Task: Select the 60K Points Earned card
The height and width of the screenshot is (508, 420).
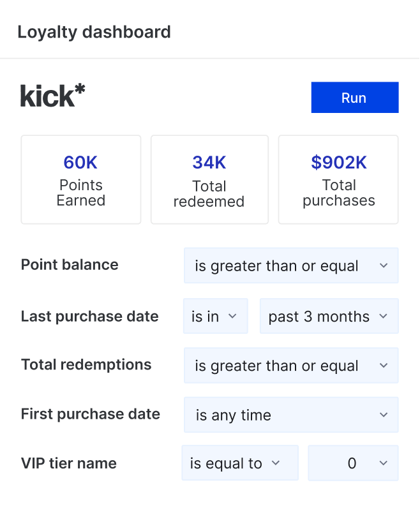Action: [80, 179]
